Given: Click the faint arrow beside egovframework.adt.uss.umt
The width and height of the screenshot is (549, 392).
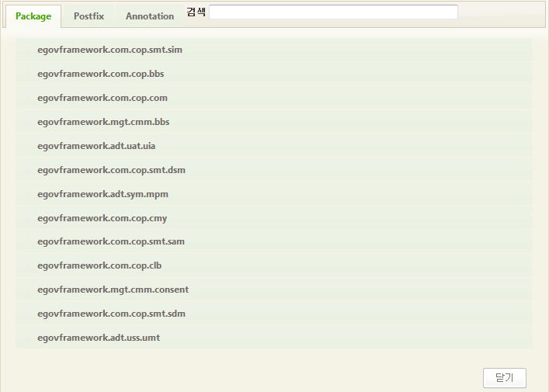Looking at the screenshot, I should pyautogui.click(x=27, y=338).
